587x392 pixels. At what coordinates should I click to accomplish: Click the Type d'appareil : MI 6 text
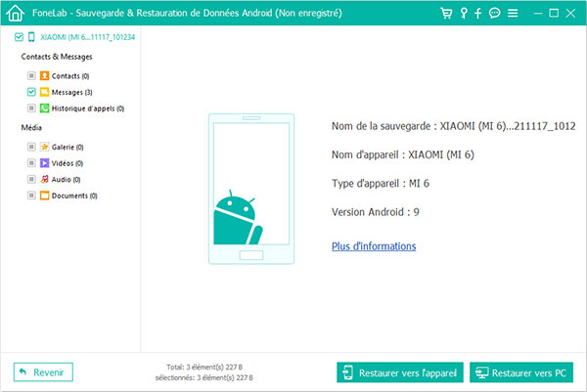coord(381,183)
